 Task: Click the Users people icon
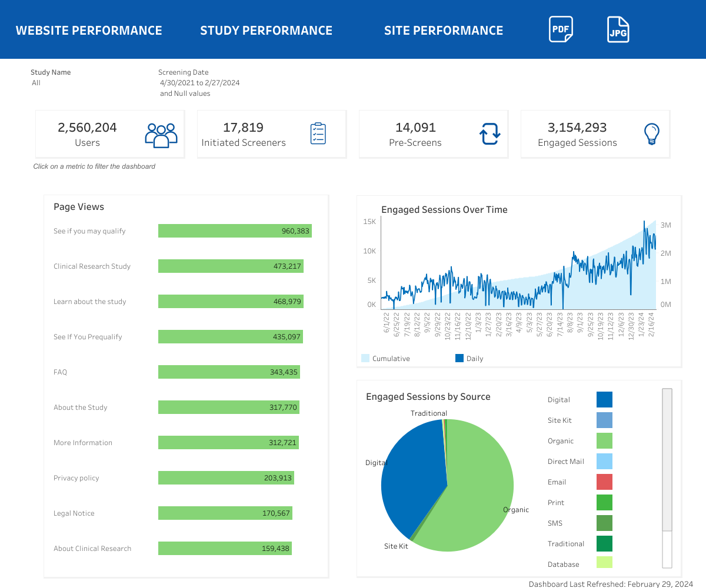click(x=161, y=135)
